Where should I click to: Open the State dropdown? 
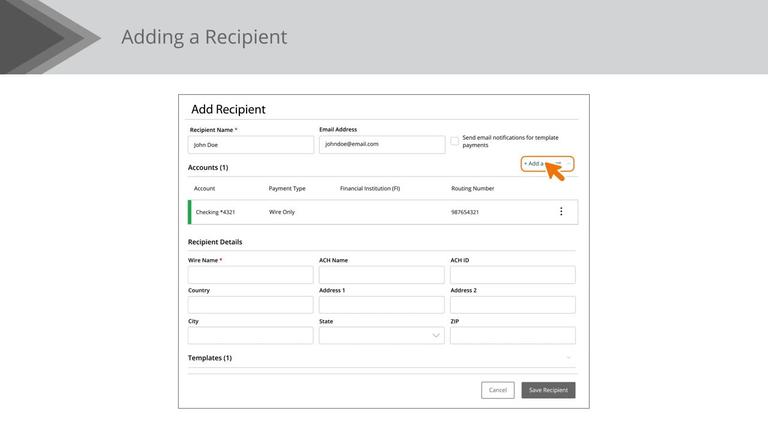click(x=381, y=336)
